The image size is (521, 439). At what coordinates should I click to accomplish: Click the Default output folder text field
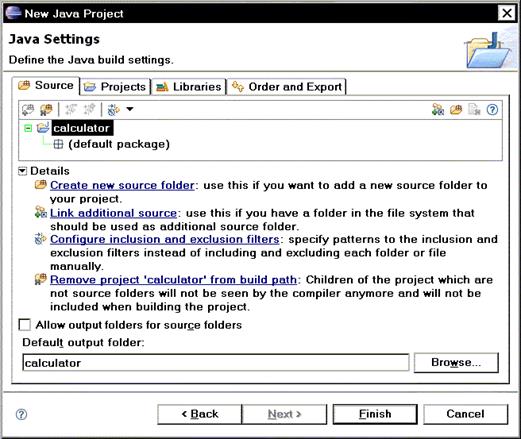click(216, 362)
